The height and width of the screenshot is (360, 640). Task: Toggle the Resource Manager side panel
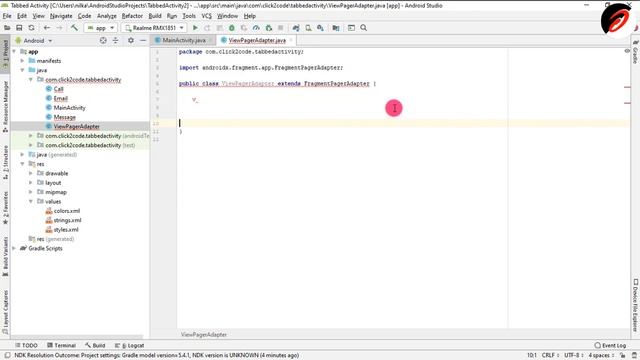5,106
